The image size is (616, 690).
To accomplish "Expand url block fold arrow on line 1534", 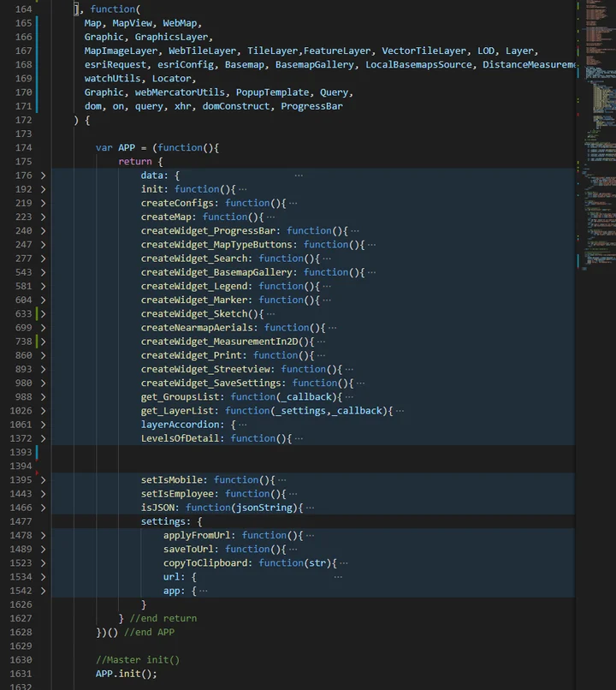I will [43, 577].
